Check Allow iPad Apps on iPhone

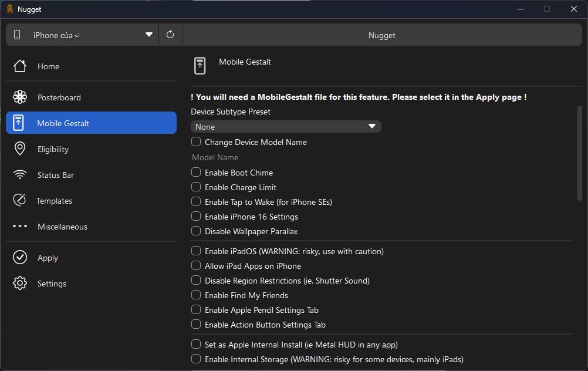coord(196,265)
